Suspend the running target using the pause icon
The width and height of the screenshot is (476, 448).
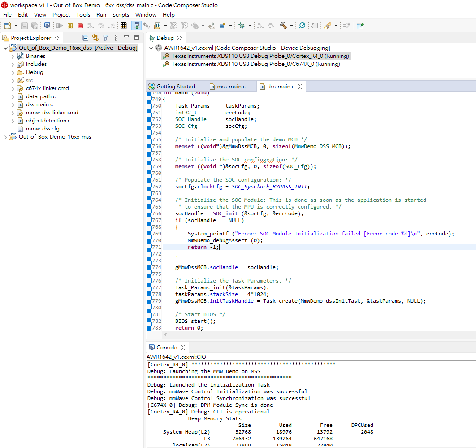[x=71, y=26]
